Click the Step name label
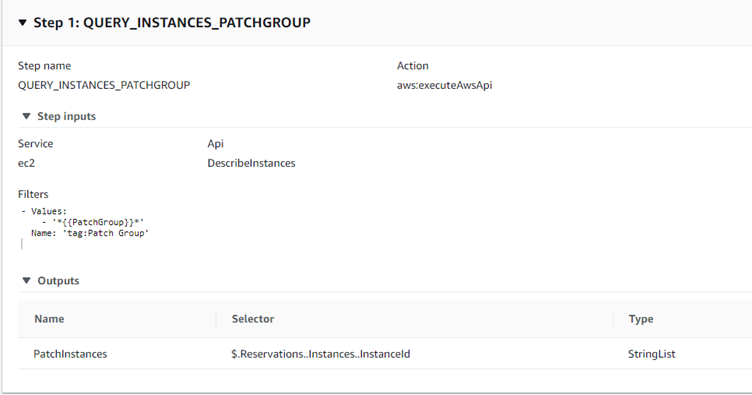Screen dimensions: 752x395 (45, 66)
